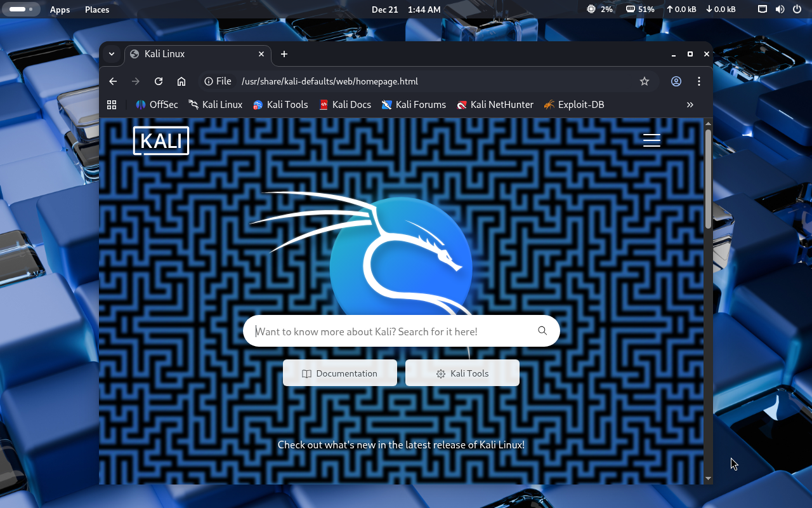
Task: Open the browser profile icon
Action: tap(676, 81)
